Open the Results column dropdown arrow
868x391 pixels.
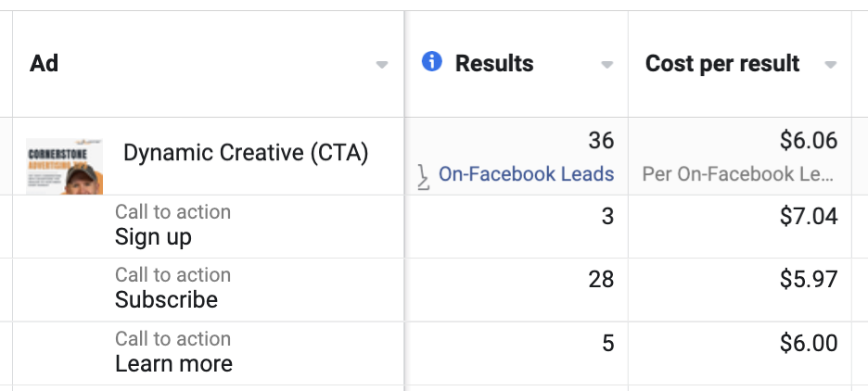(607, 65)
